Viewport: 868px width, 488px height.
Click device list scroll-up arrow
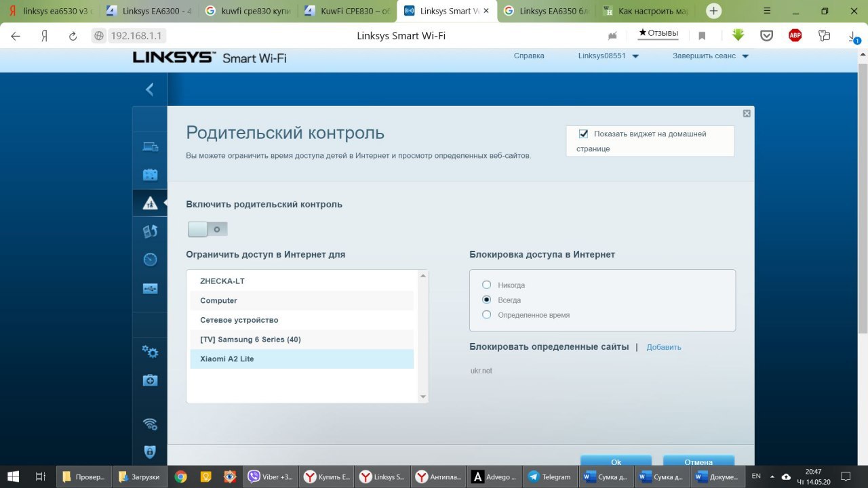pyautogui.click(x=423, y=276)
